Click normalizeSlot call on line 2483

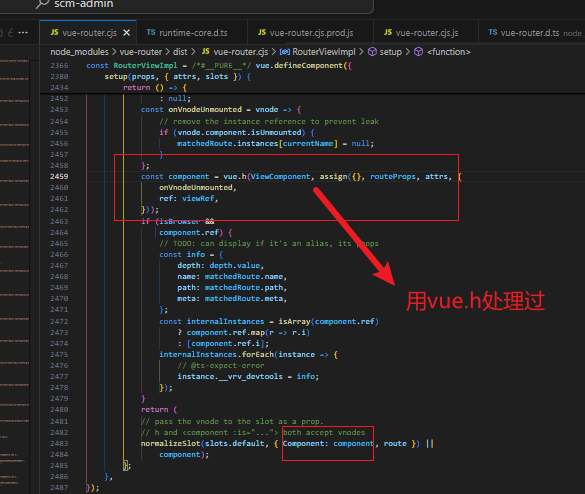coord(171,444)
